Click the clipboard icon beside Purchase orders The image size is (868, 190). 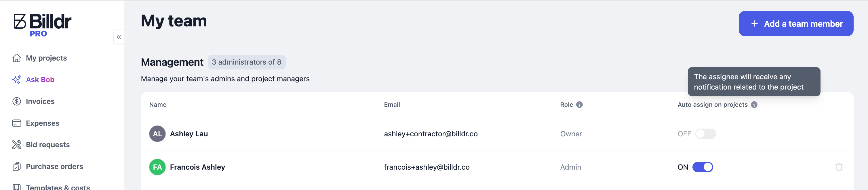tap(16, 166)
